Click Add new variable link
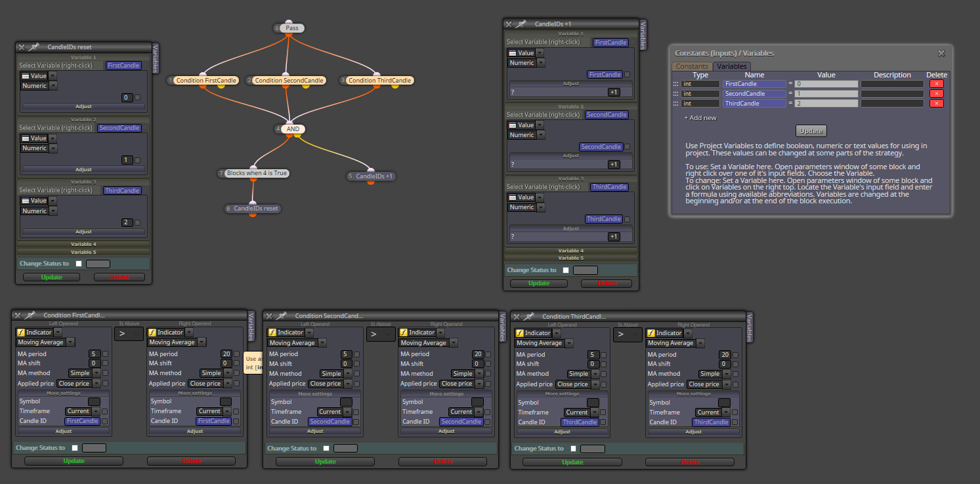The width and height of the screenshot is (980, 484). 700,118
